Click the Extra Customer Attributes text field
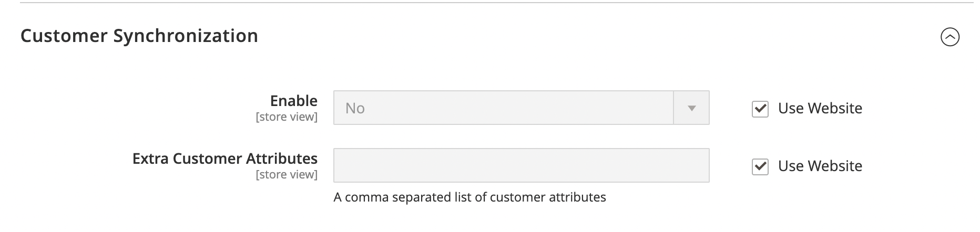The height and width of the screenshot is (232, 980). [x=520, y=166]
